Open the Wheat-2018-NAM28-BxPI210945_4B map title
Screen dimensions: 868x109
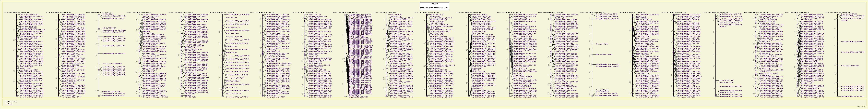[x=427, y=12]
